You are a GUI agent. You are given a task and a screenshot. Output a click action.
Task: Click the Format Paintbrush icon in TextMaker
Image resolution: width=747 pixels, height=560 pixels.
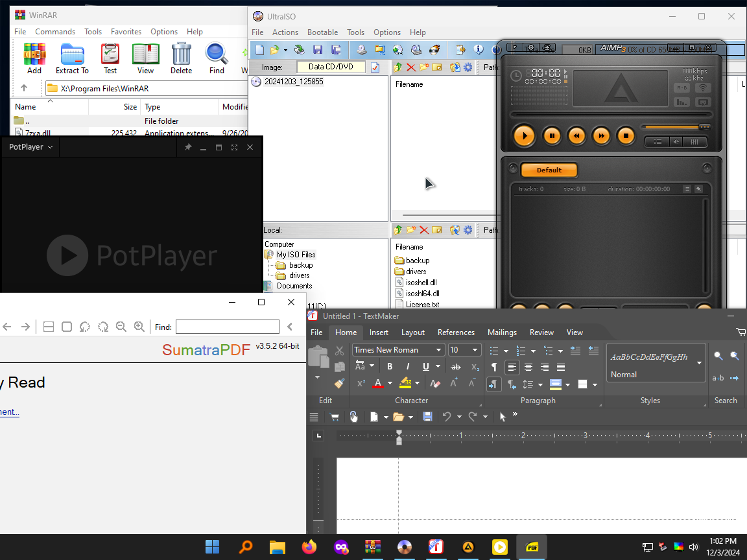coord(339,384)
